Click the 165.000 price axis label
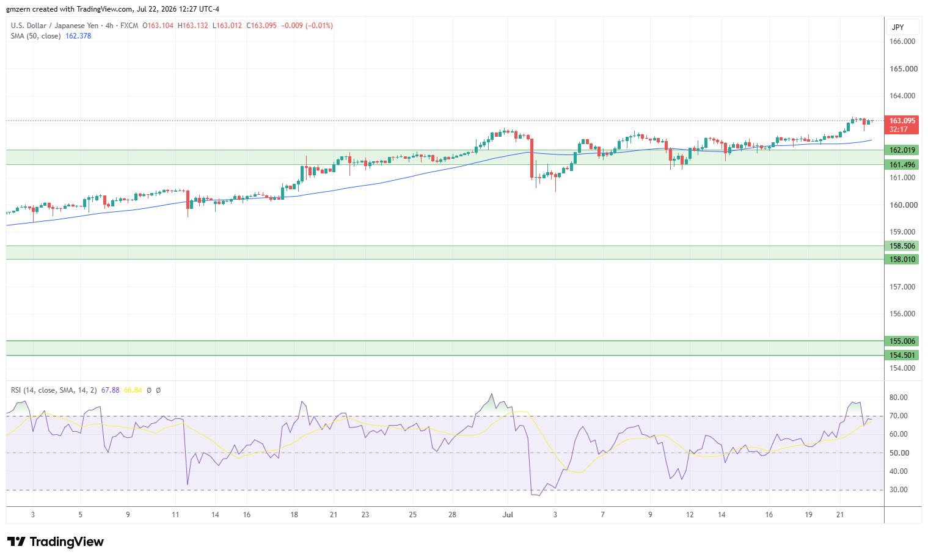The width and height of the screenshot is (928, 560). click(x=904, y=69)
